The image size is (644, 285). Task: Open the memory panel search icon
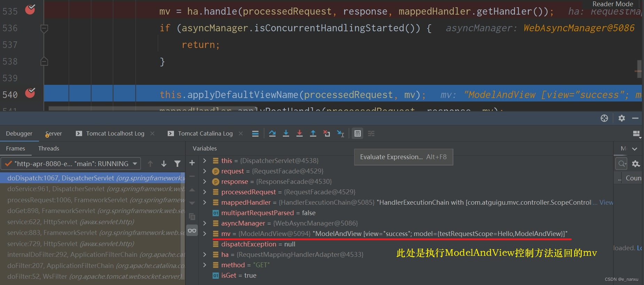622,164
